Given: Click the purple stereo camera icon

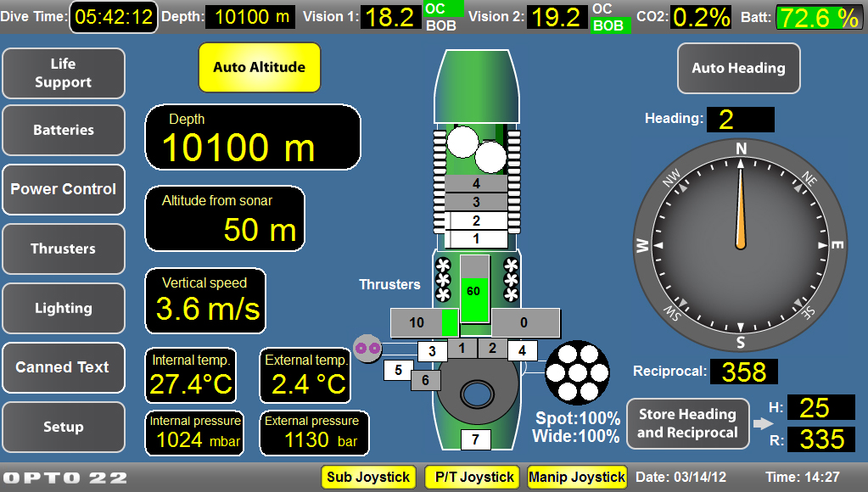Looking at the screenshot, I should (x=365, y=348).
